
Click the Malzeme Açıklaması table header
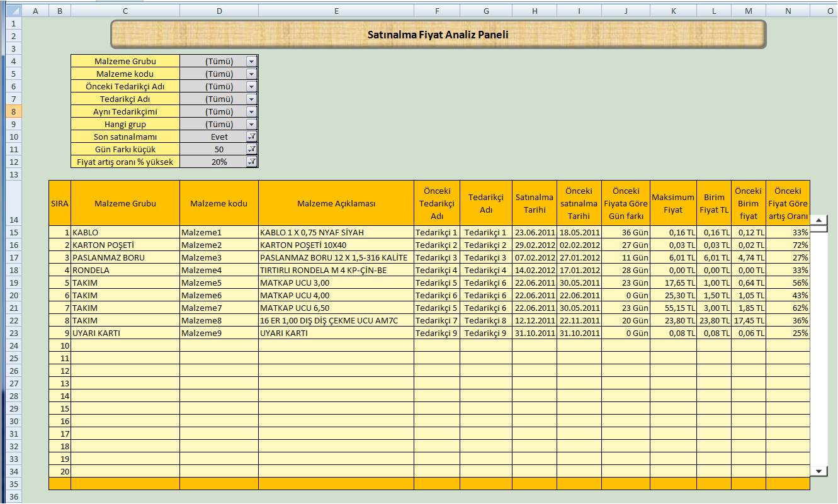[336, 203]
